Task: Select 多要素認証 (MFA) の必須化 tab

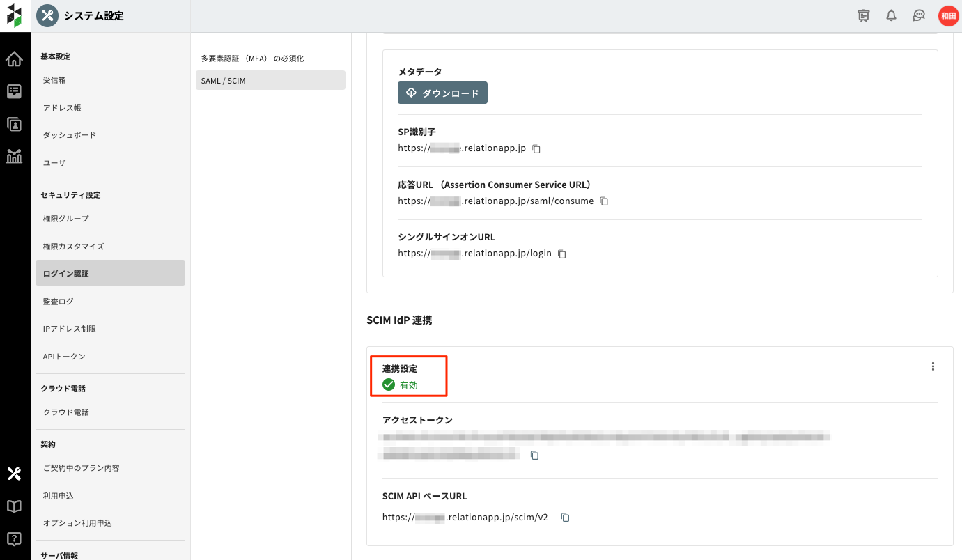Action: [x=253, y=59]
